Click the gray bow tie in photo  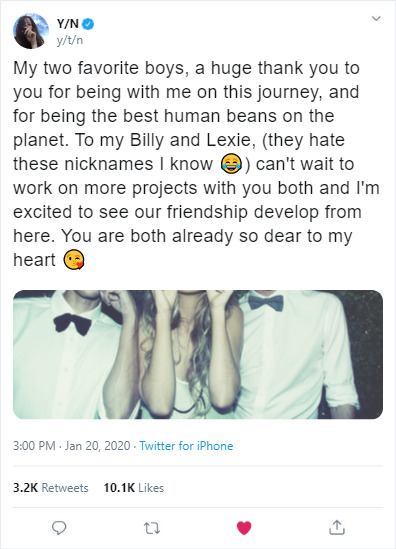266,302
